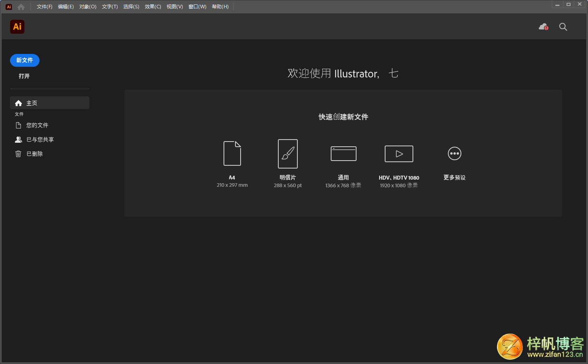Click the A4 document preset icon

click(x=232, y=153)
